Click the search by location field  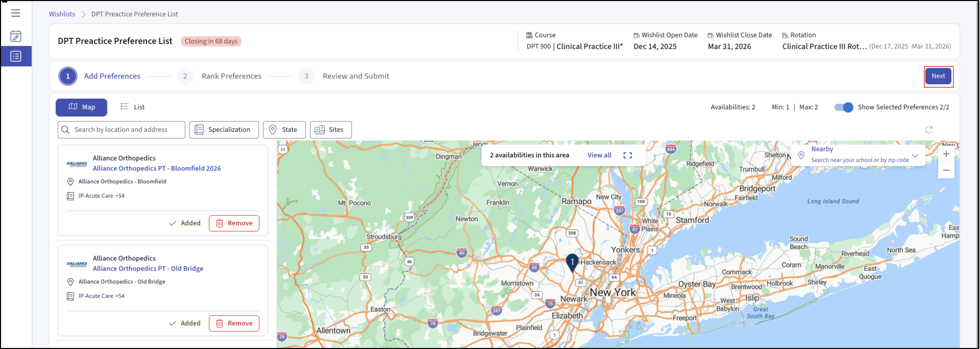tap(121, 130)
